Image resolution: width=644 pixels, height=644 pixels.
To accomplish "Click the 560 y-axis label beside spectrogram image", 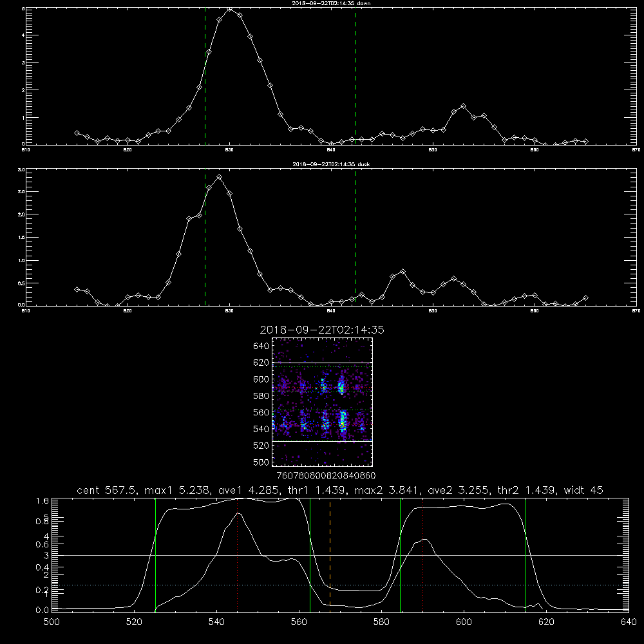I will pyautogui.click(x=261, y=412).
